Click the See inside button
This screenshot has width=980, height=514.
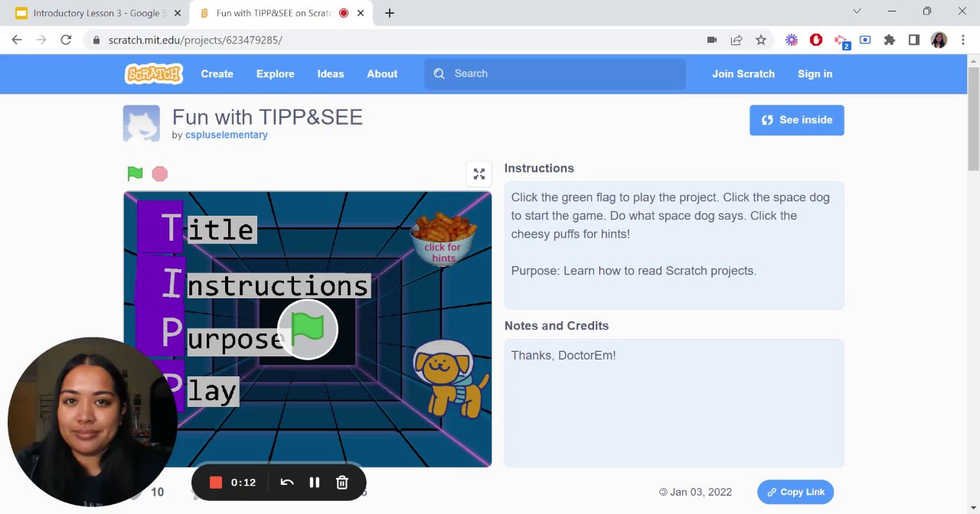(796, 120)
